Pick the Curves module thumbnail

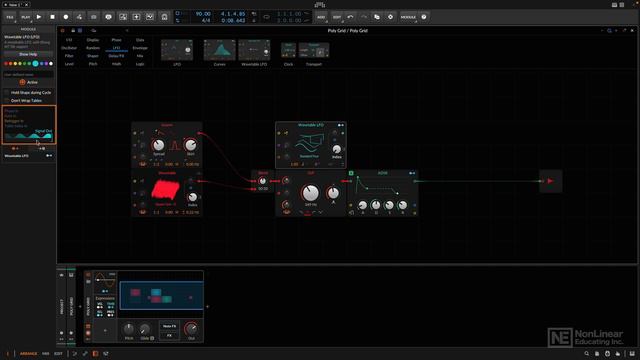coord(220,50)
